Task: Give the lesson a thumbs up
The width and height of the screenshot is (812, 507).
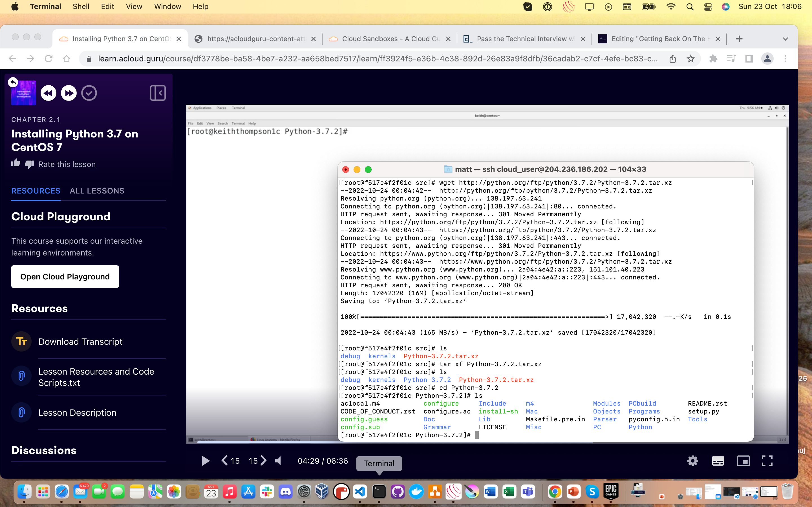Action: (x=16, y=164)
